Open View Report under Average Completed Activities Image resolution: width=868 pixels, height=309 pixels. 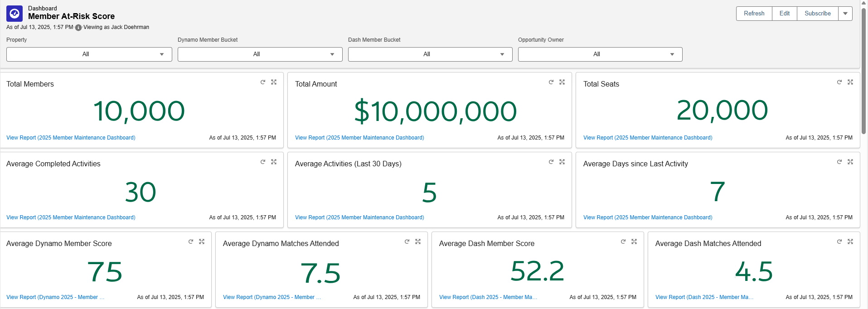click(x=71, y=217)
